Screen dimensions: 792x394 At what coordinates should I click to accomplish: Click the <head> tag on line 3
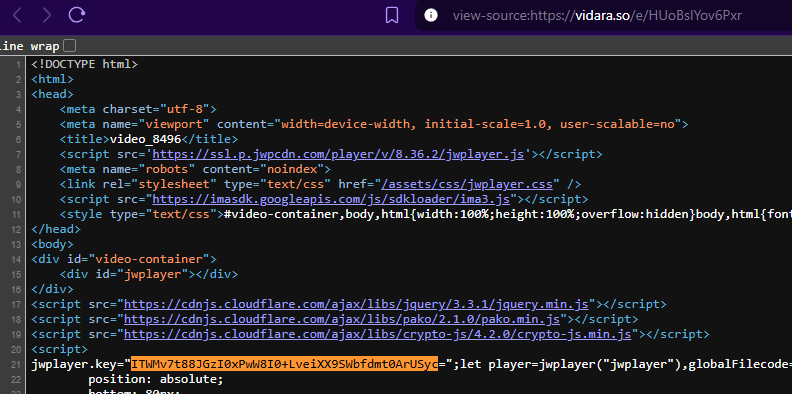(x=53, y=94)
